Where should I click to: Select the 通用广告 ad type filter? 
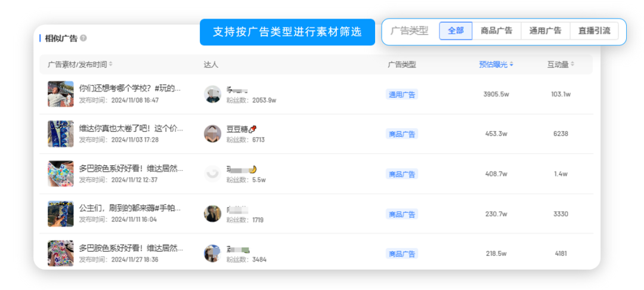pyautogui.click(x=546, y=31)
